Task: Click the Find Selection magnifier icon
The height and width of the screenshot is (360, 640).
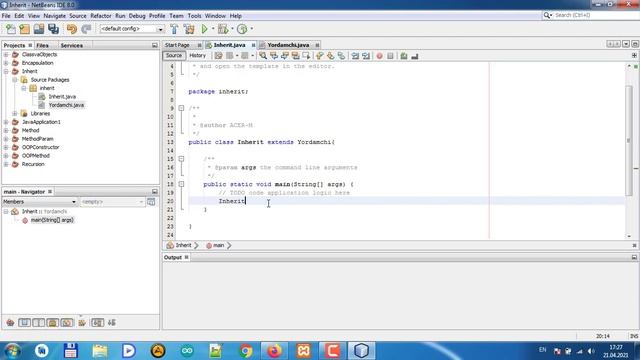Action: click(x=263, y=56)
